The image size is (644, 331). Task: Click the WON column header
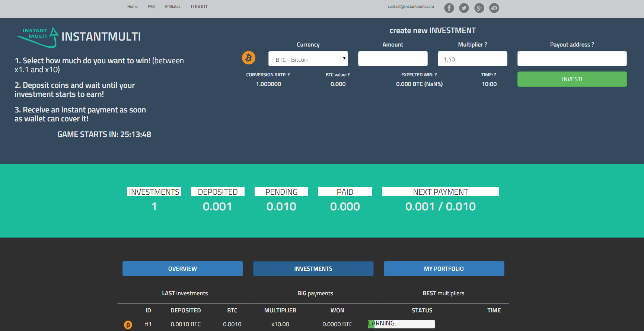tap(337, 311)
